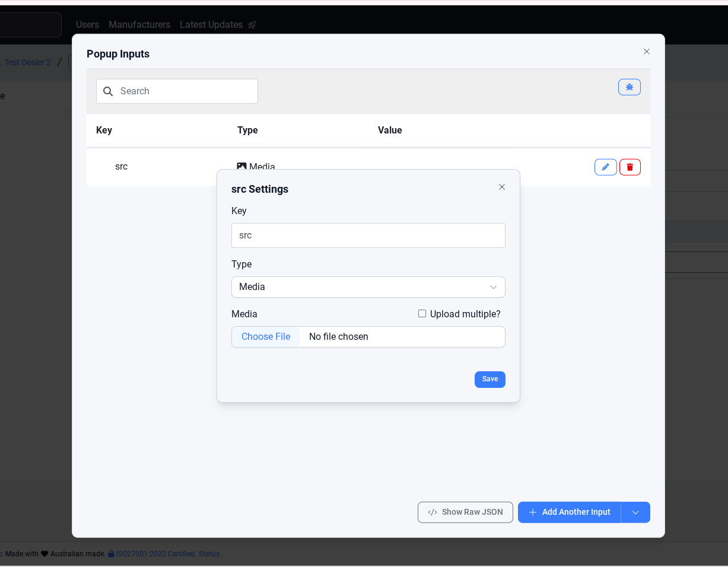Open the Status link in the footer
This screenshot has width=728, height=567.
tap(209, 554)
